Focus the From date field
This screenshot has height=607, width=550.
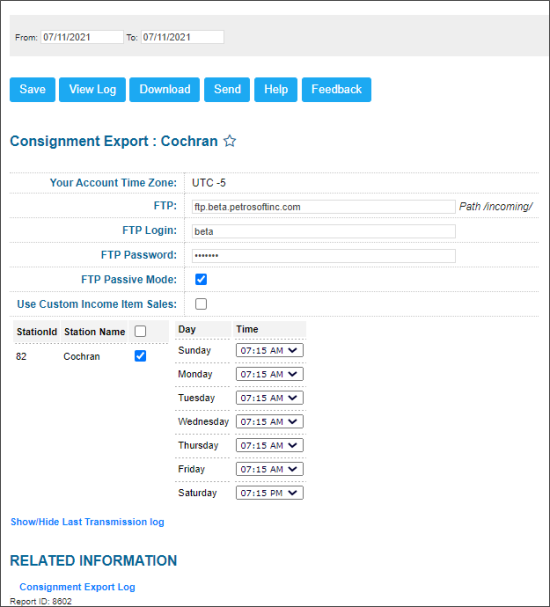82,37
